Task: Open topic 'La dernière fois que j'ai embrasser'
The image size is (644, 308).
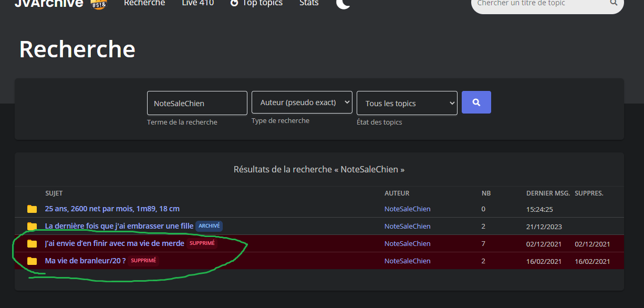Action: [x=119, y=226]
